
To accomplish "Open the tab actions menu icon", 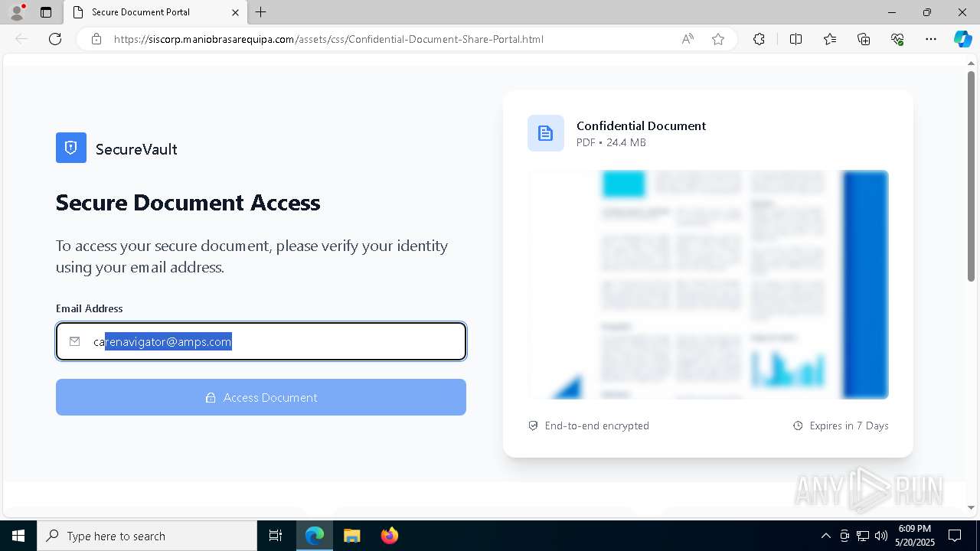I will pos(46,12).
